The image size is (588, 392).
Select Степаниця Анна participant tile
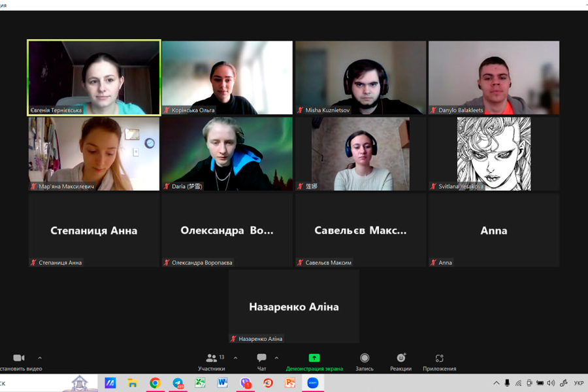point(94,230)
